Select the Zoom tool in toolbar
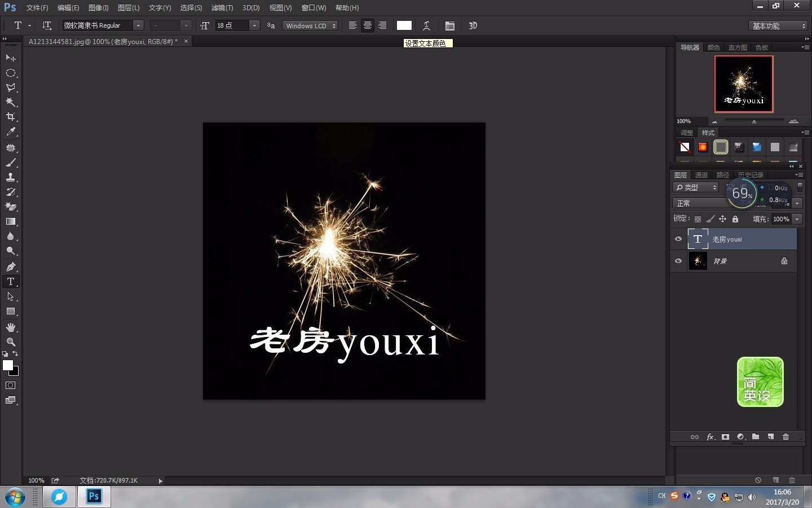The image size is (812, 508). pyautogui.click(x=11, y=342)
